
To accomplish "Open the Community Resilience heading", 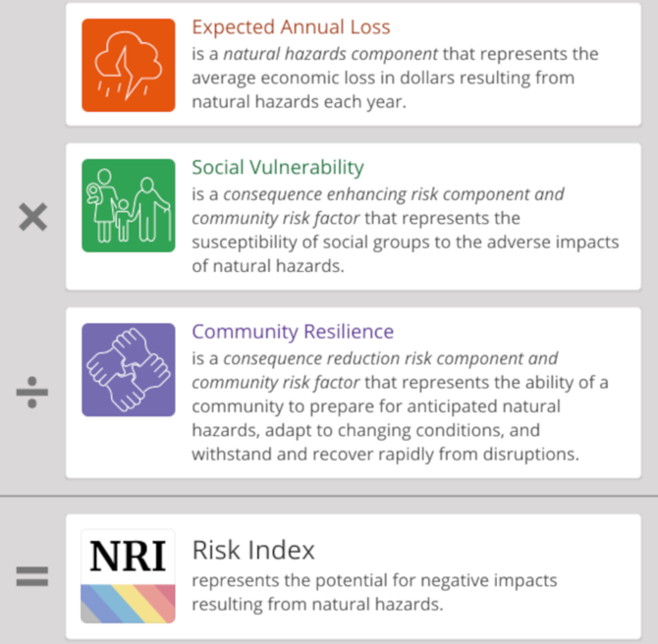I will pos(293,332).
